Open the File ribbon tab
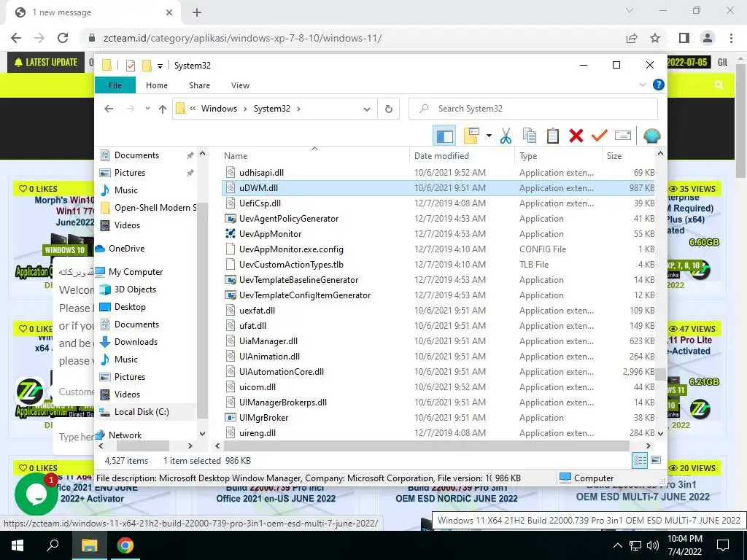 (115, 85)
